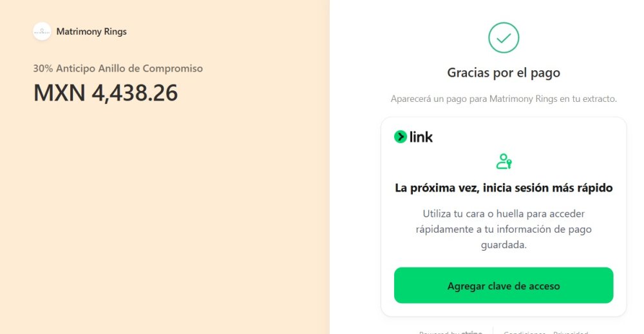Click the Matrimony Rings round logo
Screen dimensions: 644x334
click(x=42, y=31)
